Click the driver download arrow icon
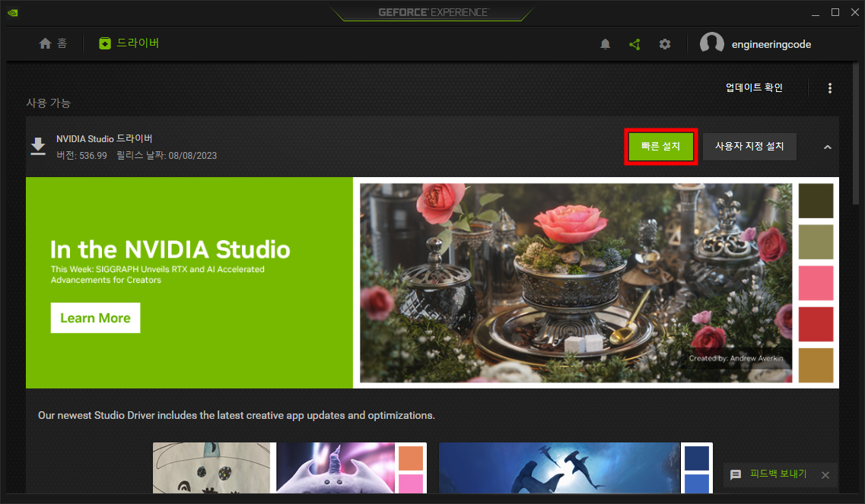Screen dimensions: 865x504 [x=38, y=147]
